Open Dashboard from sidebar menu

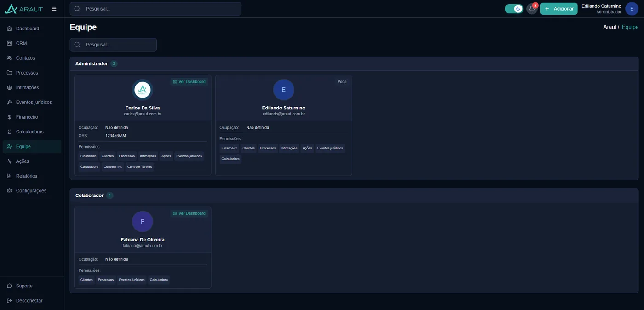point(32,29)
